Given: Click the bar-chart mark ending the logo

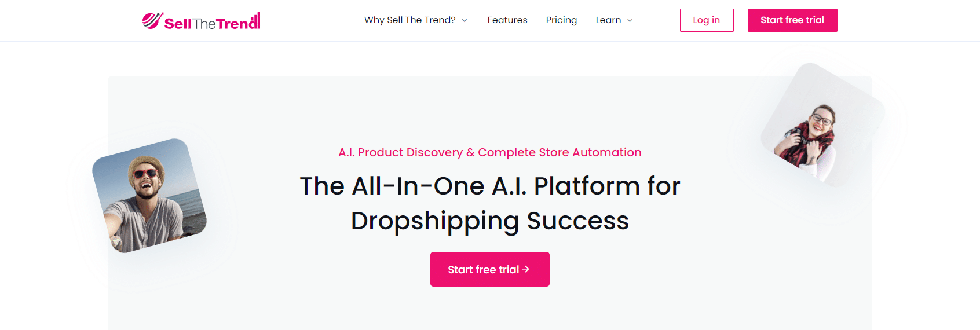Looking at the screenshot, I should (256, 20).
